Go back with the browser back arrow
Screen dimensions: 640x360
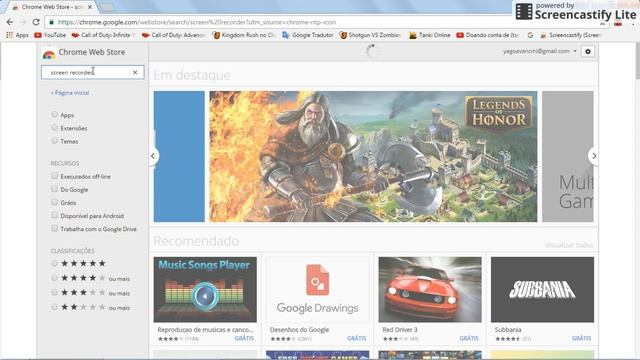(x=10, y=22)
